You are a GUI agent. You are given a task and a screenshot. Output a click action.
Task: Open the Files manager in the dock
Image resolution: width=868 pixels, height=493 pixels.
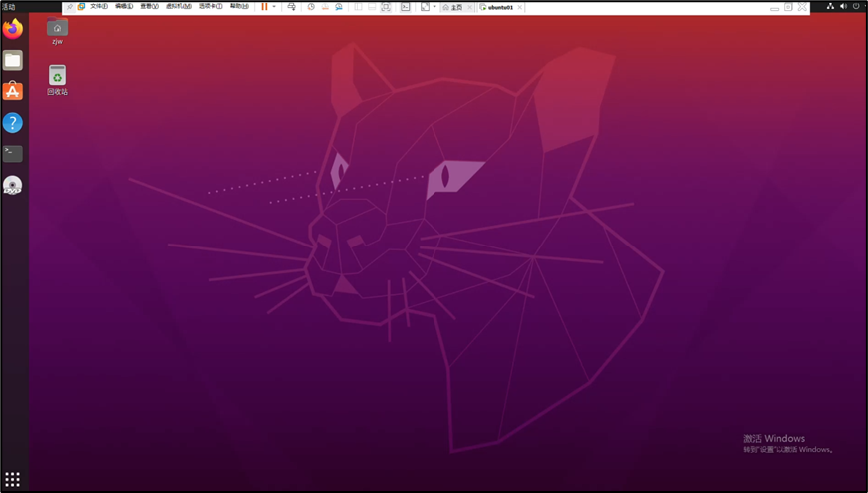13,60
